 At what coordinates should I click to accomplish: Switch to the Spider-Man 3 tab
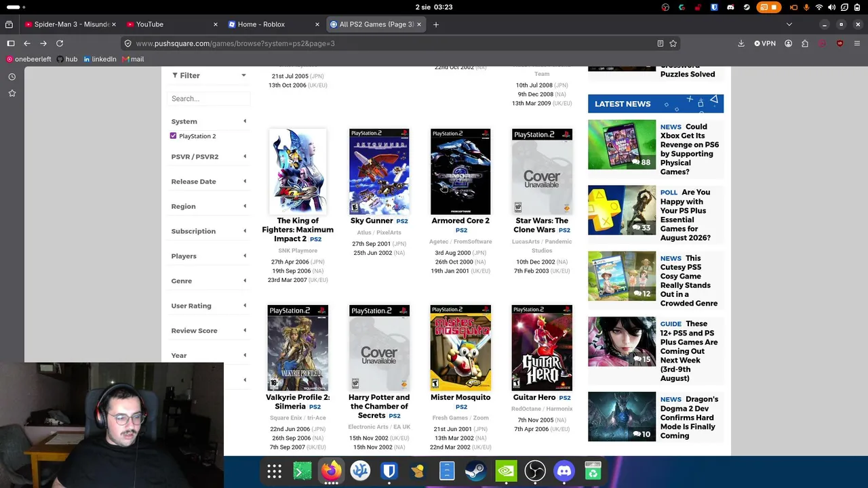click(x=71, y=24)
